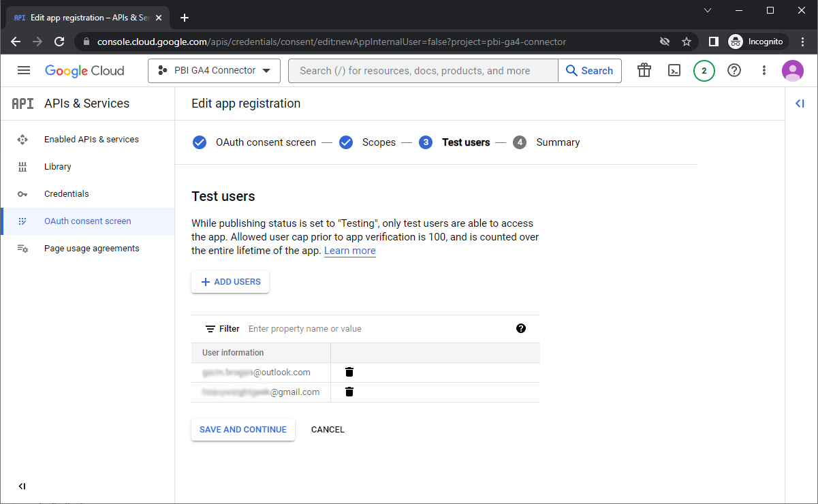Open the Google Cloud navigation hamburger menu

coord(24,70)
